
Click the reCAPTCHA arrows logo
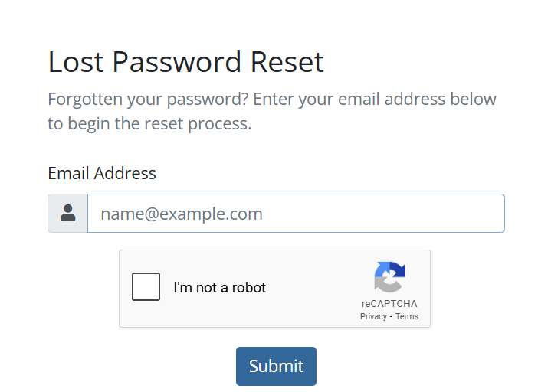click(389, 277)
